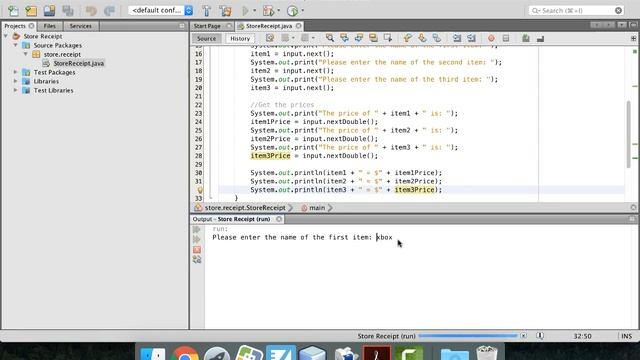
Task: Switch to the Projects tab
Action: point(15,26)
